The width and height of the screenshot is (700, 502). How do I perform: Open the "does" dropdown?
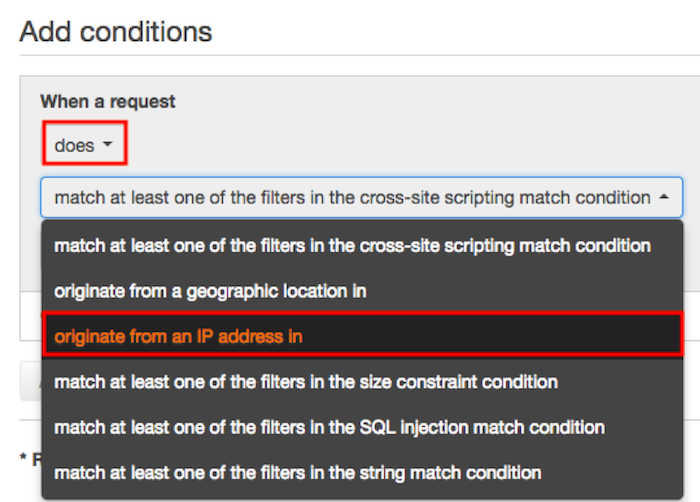click(x=84, y=146)
